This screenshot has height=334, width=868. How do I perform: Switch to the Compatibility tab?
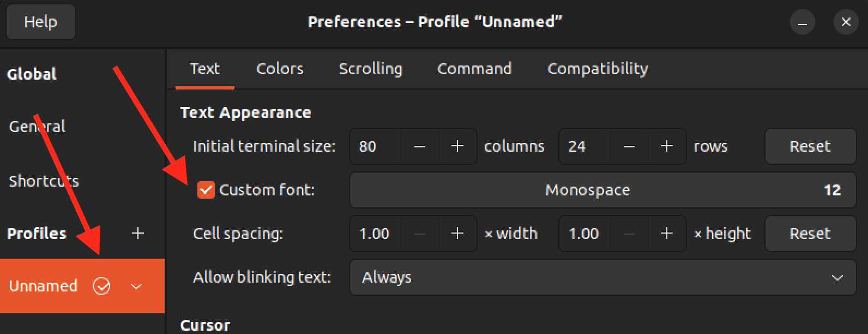(x=597, y=69)
